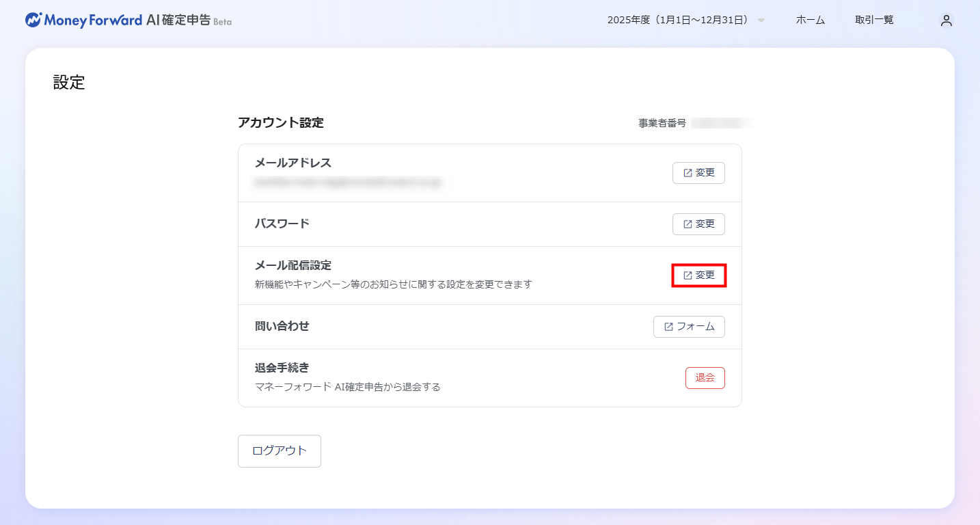
Task: Click the Money Forward logo icon
Action: (33, 20)
